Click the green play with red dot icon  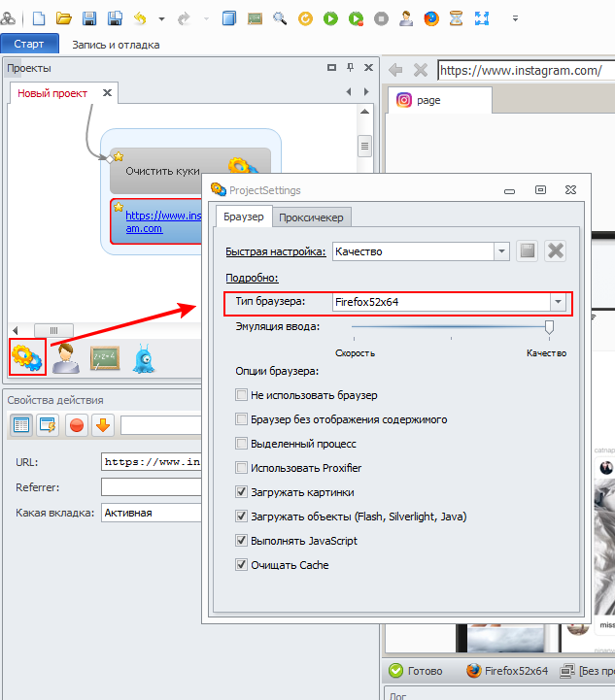click(x=356, y=18)
